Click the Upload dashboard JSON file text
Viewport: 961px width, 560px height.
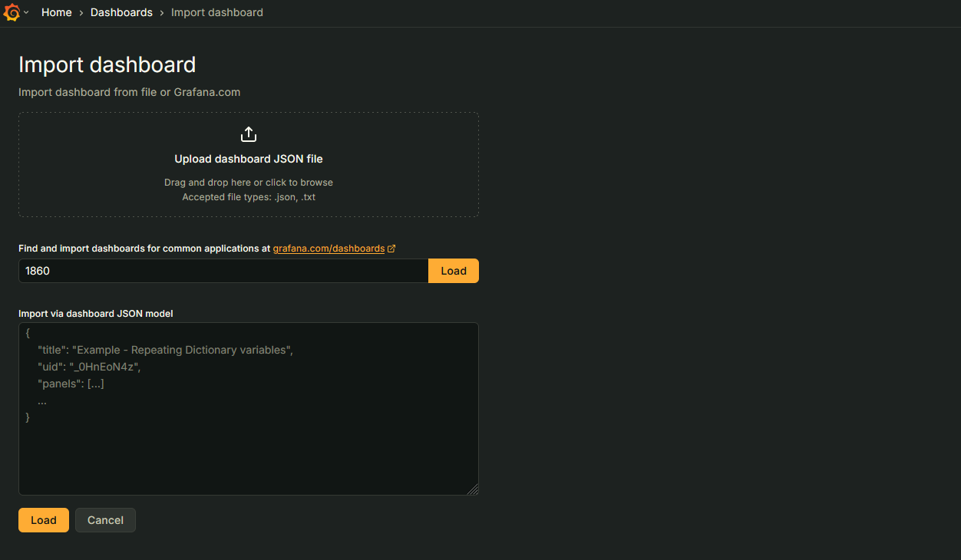(248, 159)
